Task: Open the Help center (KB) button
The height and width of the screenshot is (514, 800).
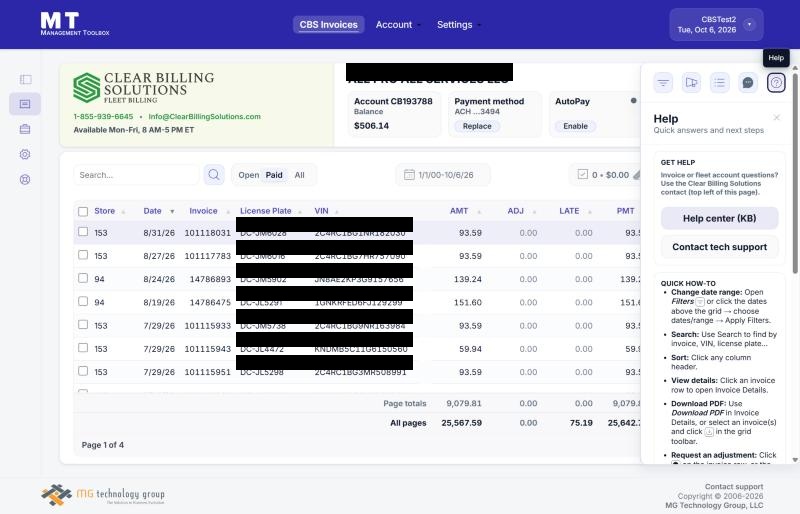Action: (719, 218)
